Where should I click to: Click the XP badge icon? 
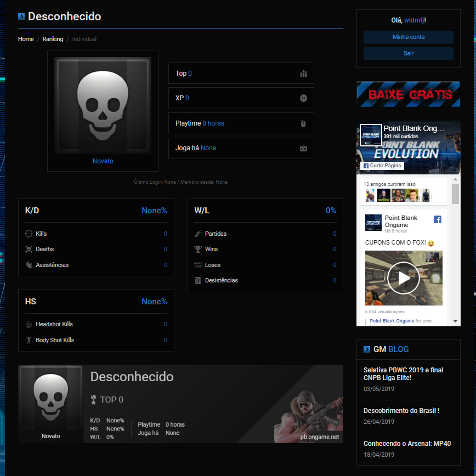click(303, 98)
